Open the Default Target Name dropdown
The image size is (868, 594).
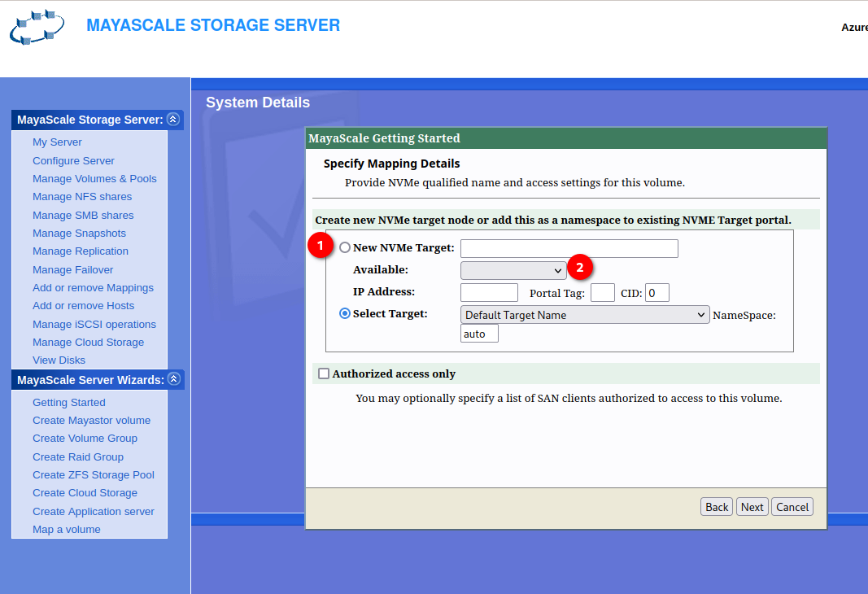584,315
